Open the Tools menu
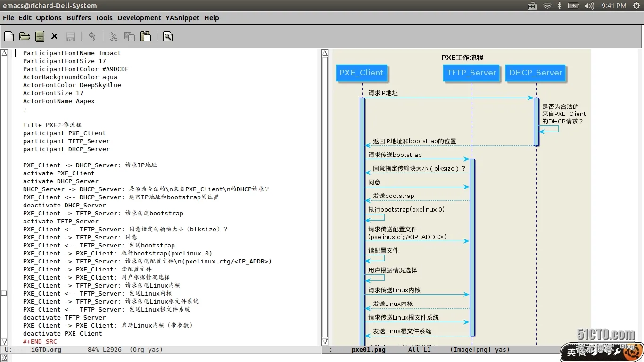This screenshot has width=644, height=362. point(104,18)
